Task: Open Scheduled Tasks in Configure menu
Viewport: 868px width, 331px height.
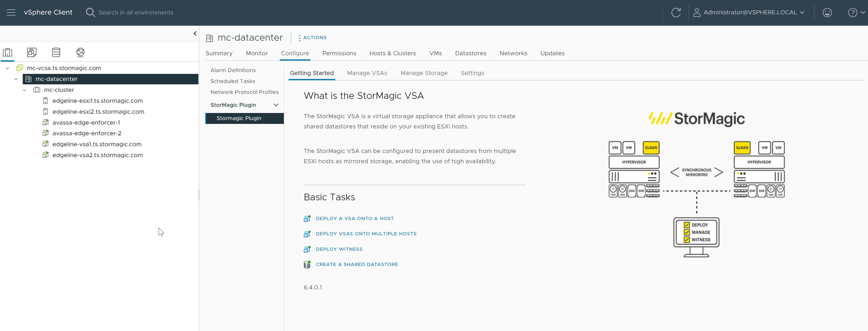Action: point(233,81)
